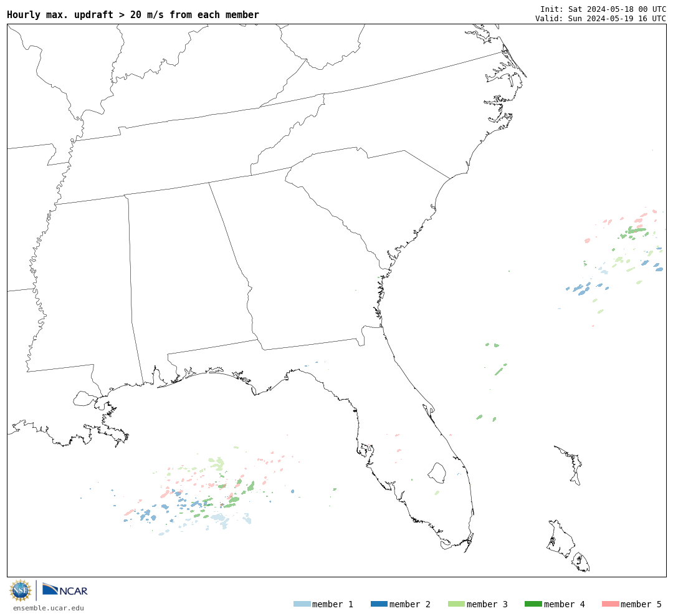This screenshot has height=616, width=673.
Task: Click the NCAR logo
Action: (65, 589)
